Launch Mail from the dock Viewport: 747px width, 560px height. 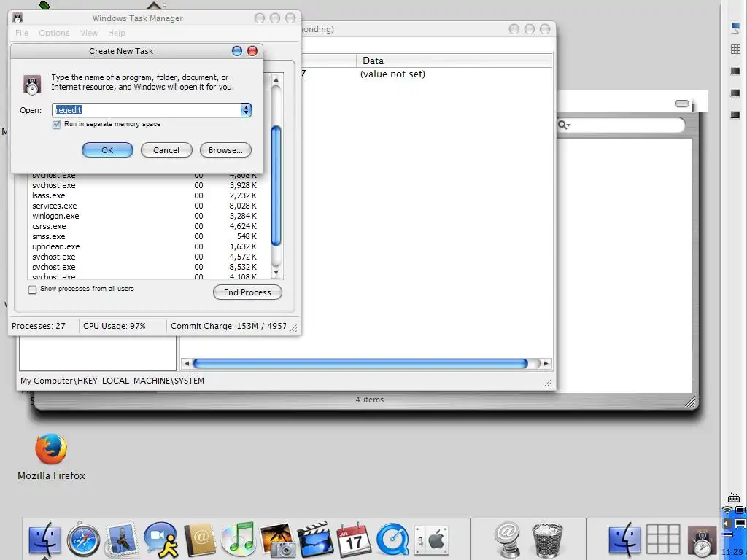122,540
